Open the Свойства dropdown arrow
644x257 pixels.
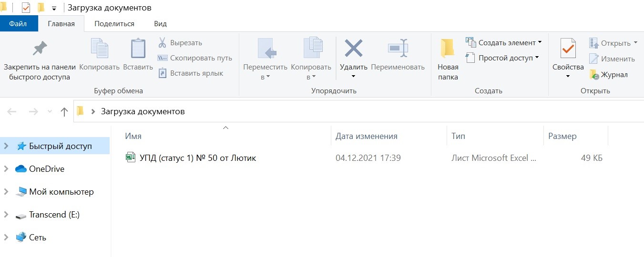pos(568,77)
